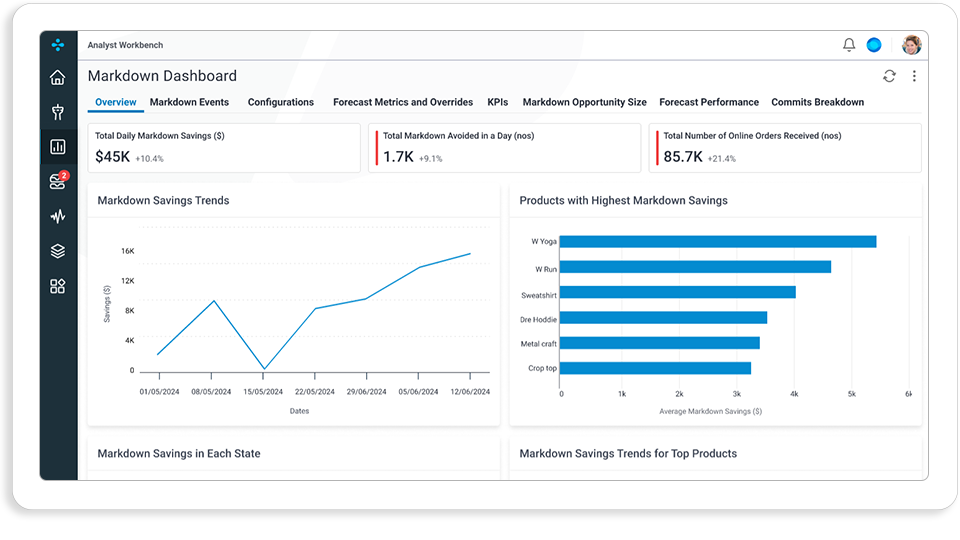This screenshot has height=540, width=960.
Task: Select the bar chart dashboard sidebar icon
Action: point(58,147)
